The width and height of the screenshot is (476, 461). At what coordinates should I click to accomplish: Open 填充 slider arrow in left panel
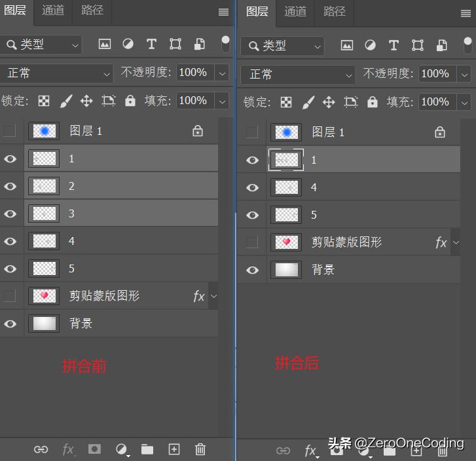(x=222, y=101)
